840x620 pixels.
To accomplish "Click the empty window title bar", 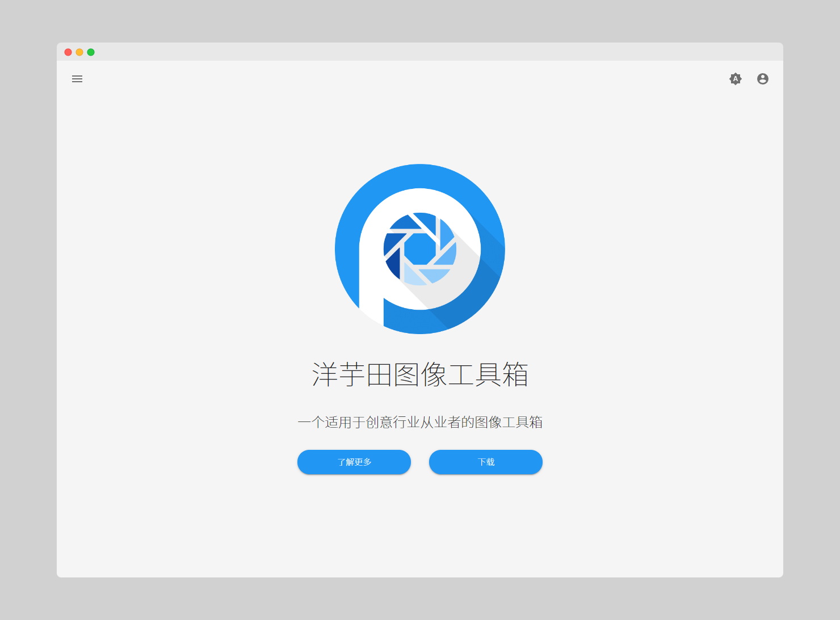I will pos(420,52).
